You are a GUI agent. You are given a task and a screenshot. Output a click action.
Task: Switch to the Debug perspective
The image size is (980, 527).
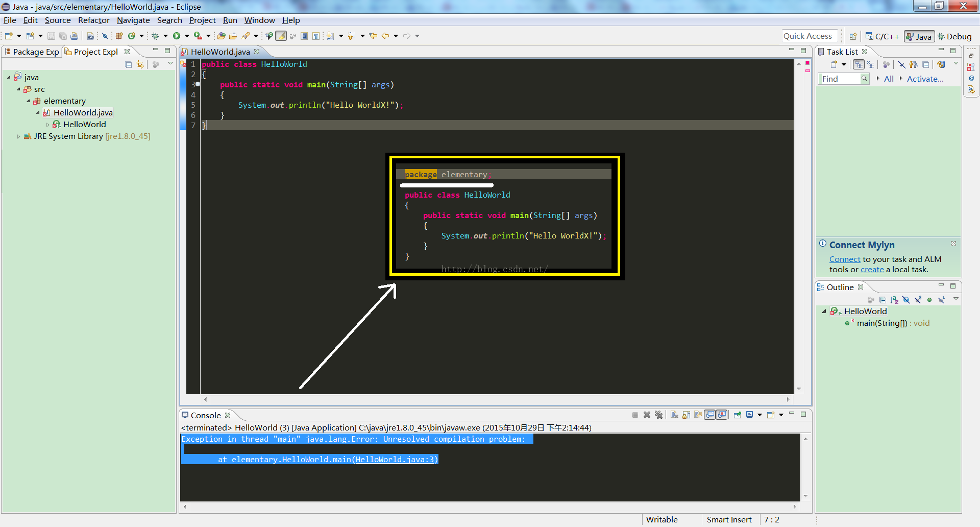[954, 37]
